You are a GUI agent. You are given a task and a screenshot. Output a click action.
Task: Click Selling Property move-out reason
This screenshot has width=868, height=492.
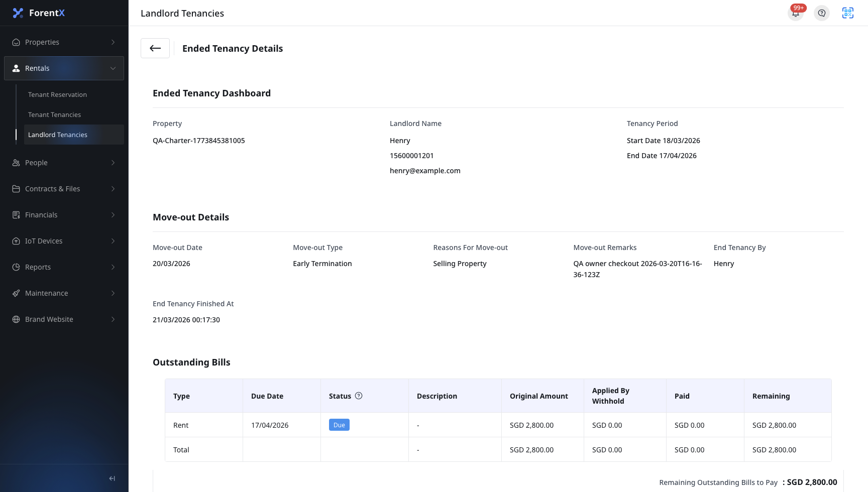click(x=460, y=264)
